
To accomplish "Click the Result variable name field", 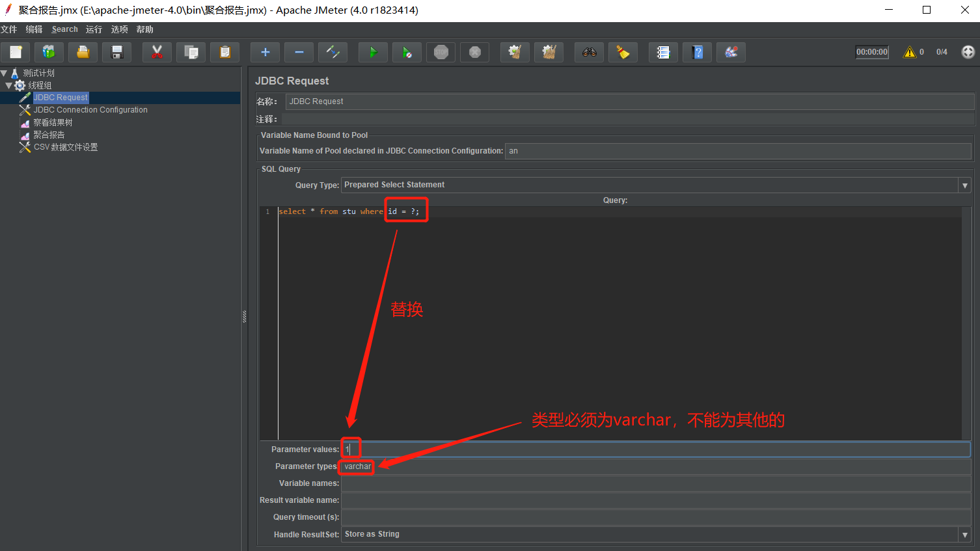I will pos(656,500).
